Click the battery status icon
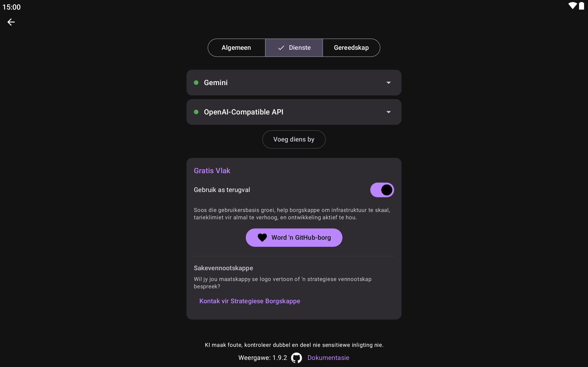588x367 pixels. 581,6
